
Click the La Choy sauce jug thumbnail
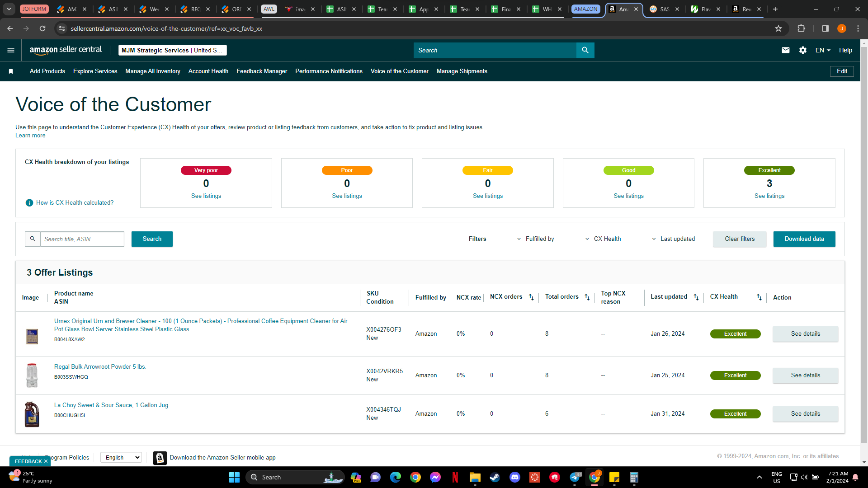[x=32, y=414]
